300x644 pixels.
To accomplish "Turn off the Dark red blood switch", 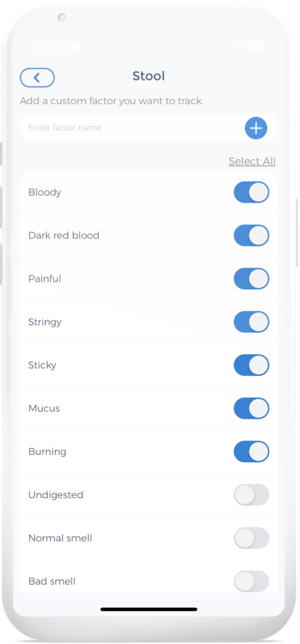I will click(x=251, y=236).
